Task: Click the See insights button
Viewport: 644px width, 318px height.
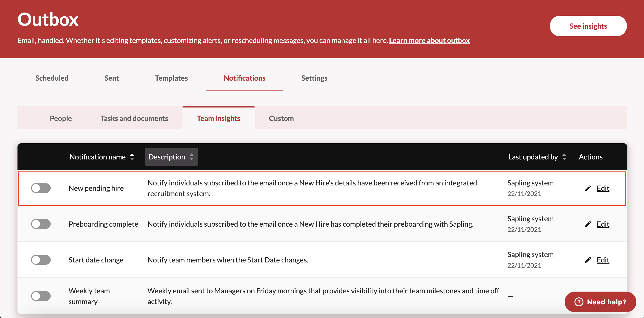Action: [588, 26]
